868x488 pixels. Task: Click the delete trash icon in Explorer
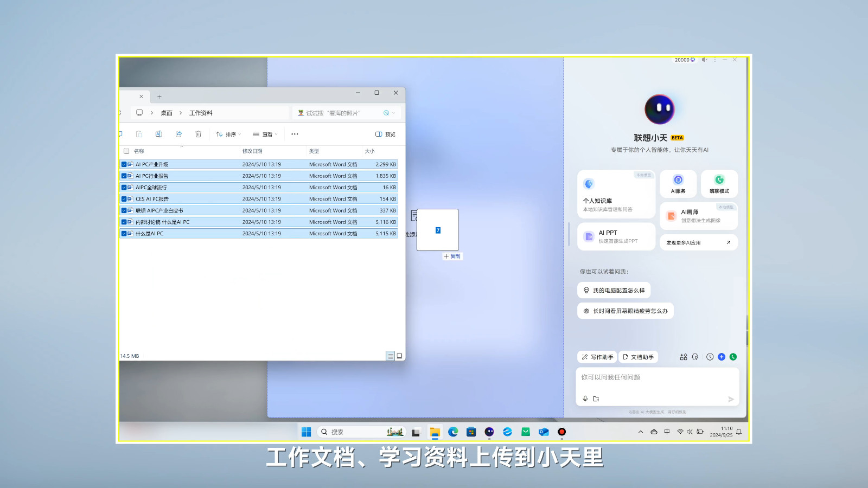[x=198, y=134]
